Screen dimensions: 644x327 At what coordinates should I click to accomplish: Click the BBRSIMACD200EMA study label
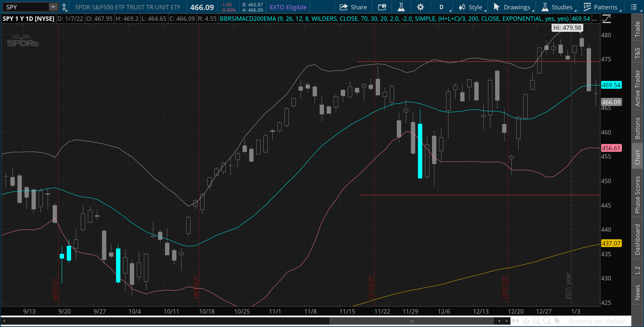click(394, 19)
